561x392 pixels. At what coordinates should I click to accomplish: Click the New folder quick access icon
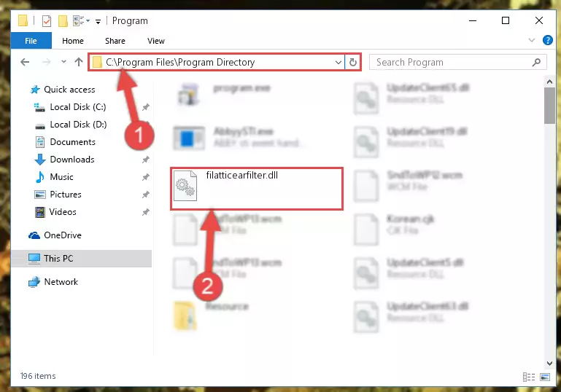[x=63, y=21]
